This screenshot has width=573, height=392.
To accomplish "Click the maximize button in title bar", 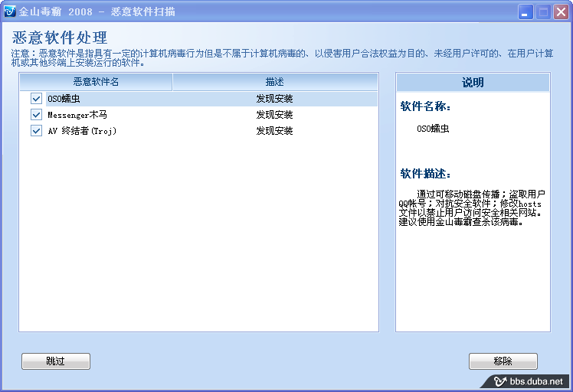I will [543, 11].
